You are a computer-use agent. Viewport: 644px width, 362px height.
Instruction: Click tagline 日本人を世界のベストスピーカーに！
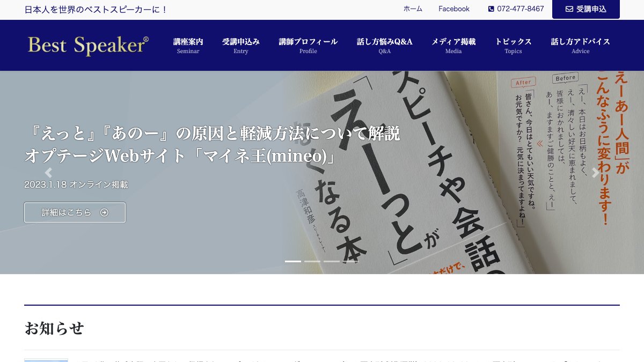[97, 9]
